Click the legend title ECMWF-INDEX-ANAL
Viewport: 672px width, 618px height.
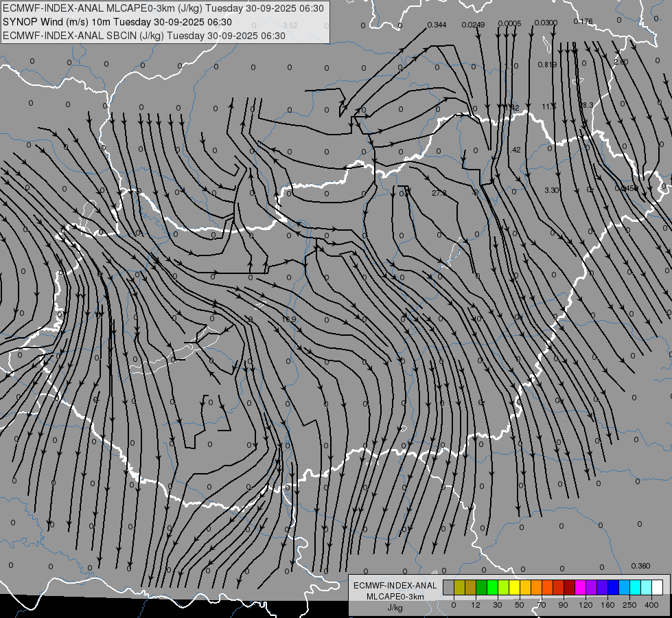coord(395,586)
